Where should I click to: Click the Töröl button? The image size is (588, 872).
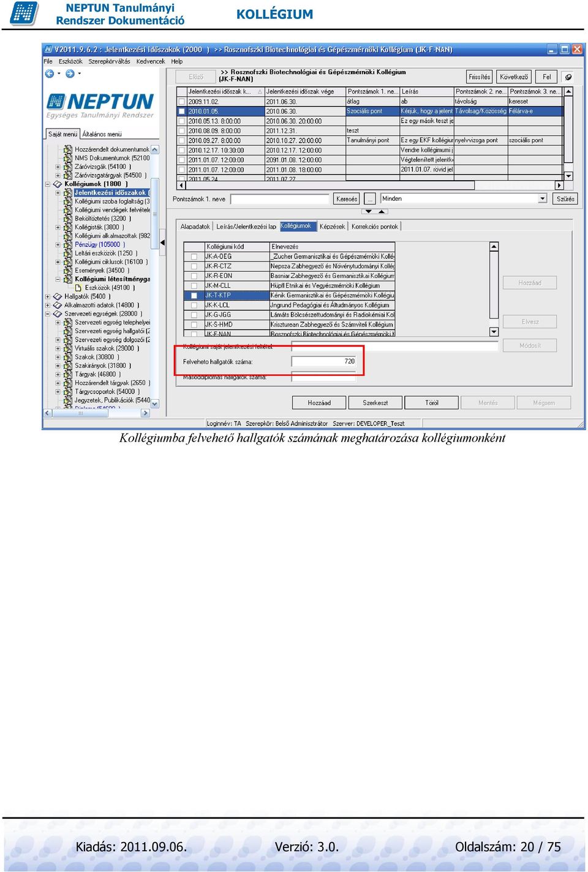point(431,403)
